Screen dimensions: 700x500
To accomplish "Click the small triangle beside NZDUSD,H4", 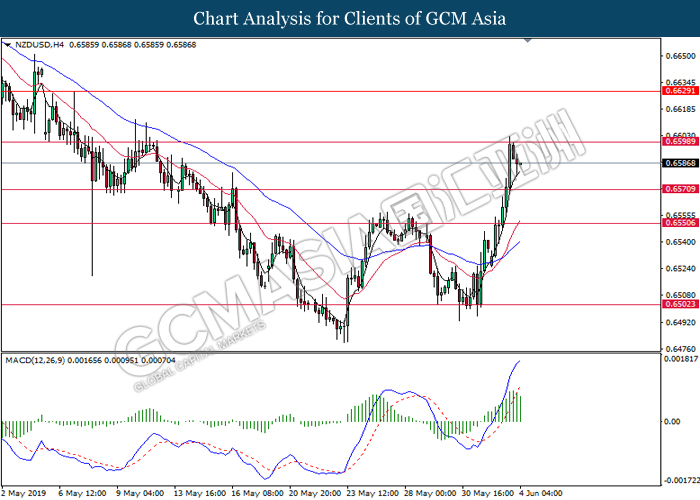I will click(8, 46).
